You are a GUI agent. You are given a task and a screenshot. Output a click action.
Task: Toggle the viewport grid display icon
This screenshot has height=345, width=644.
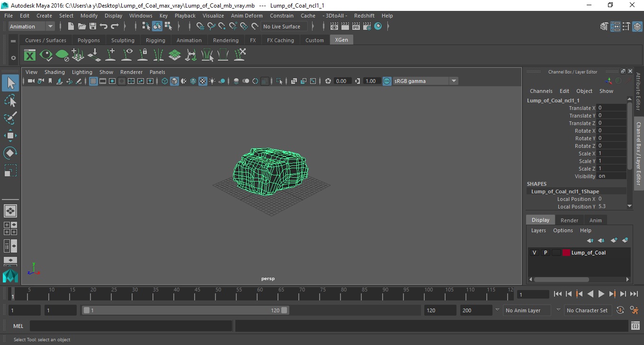pyautogui.click(x=93, y=81)
